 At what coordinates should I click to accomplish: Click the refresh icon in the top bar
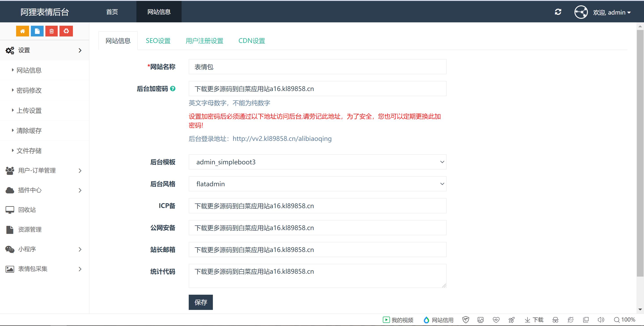click(x=558, y=12)
